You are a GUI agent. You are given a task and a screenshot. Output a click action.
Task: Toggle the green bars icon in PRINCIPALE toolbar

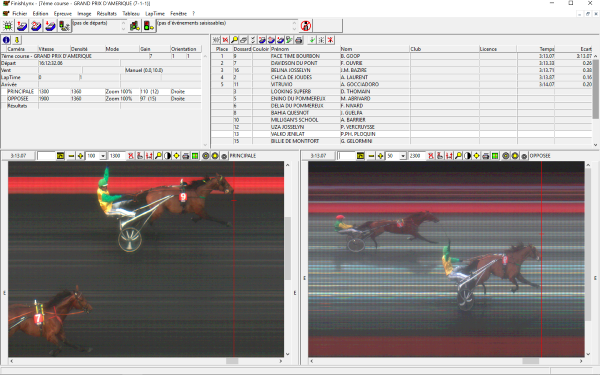(195, 156)
